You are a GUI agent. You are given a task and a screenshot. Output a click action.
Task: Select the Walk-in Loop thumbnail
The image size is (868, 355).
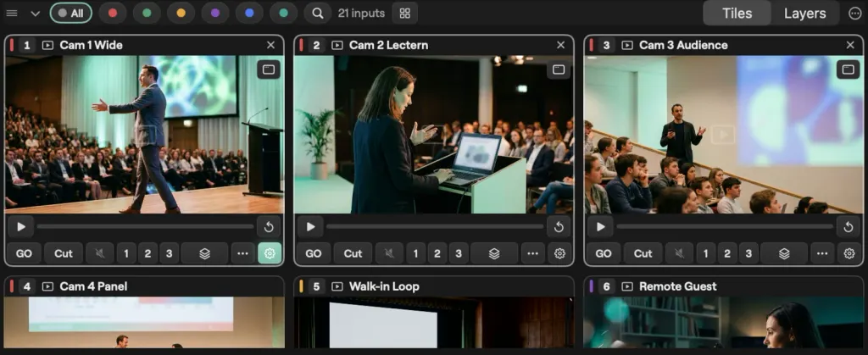pyautogui.click(x=434, y=322)
